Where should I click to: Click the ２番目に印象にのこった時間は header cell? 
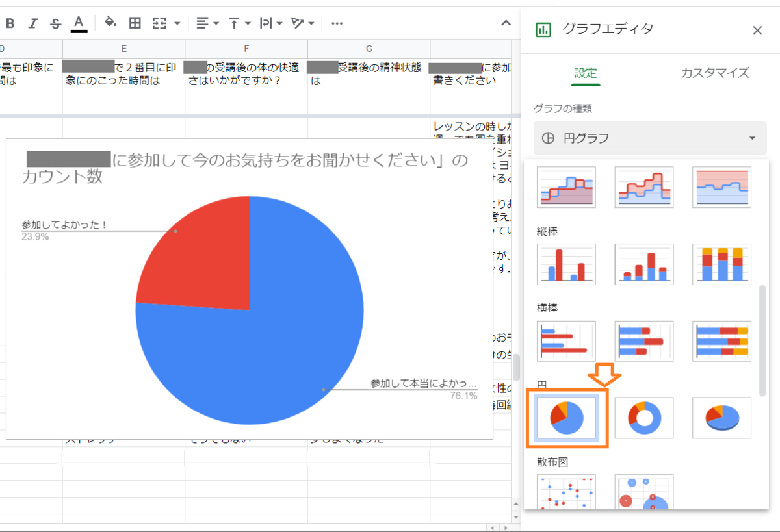point(123,86)
